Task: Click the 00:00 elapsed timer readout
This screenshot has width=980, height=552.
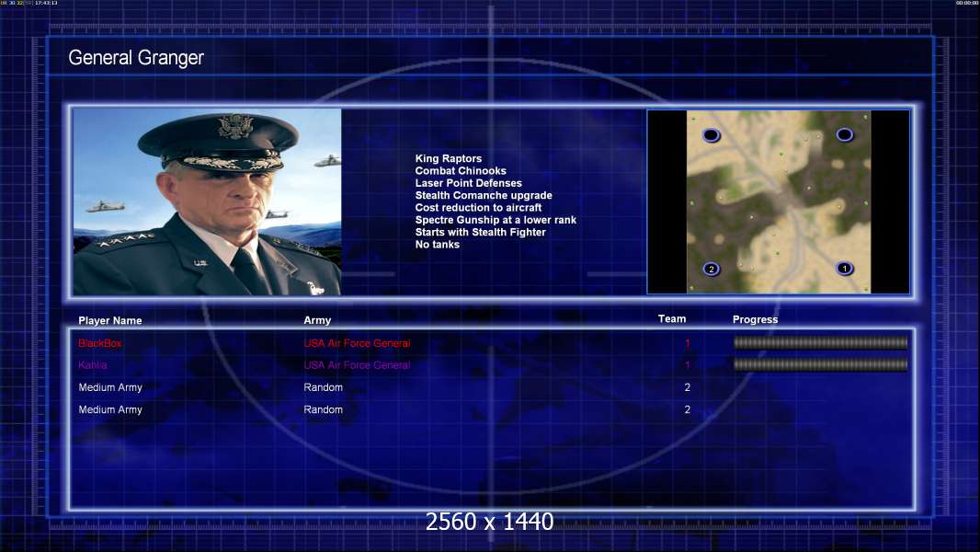Action: click(967, 3)
